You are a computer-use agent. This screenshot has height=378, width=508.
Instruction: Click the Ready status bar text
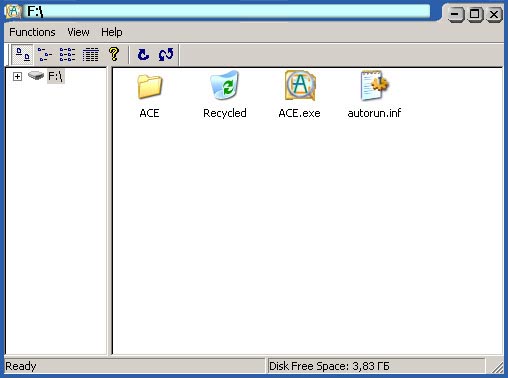coord(21,366)
